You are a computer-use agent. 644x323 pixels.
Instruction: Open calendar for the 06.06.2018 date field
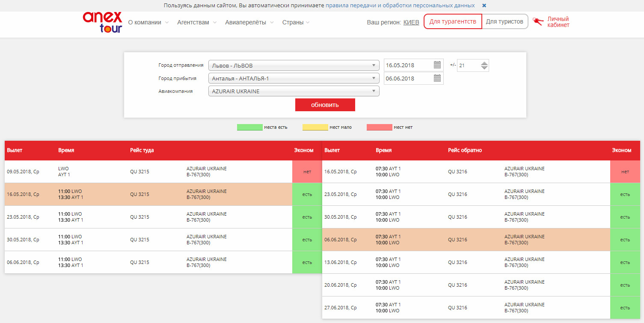click(437, 78)
